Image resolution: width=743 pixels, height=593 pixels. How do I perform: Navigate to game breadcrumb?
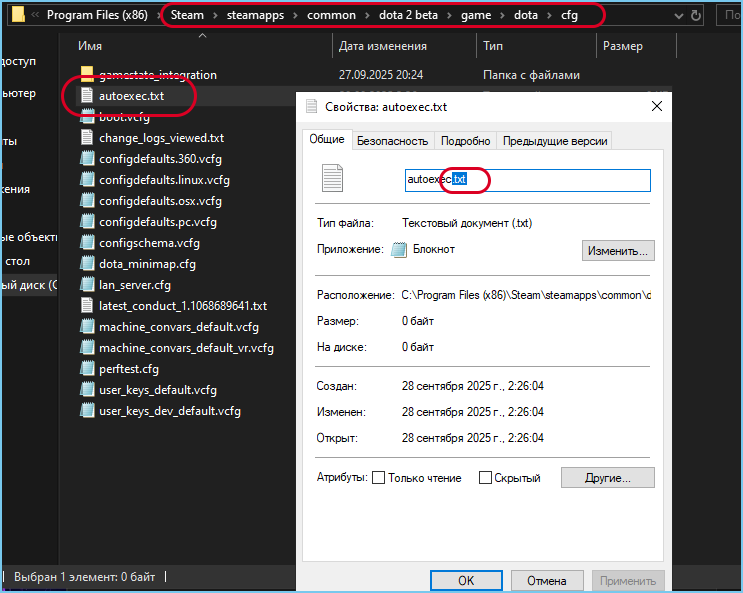tap(476, 15)
